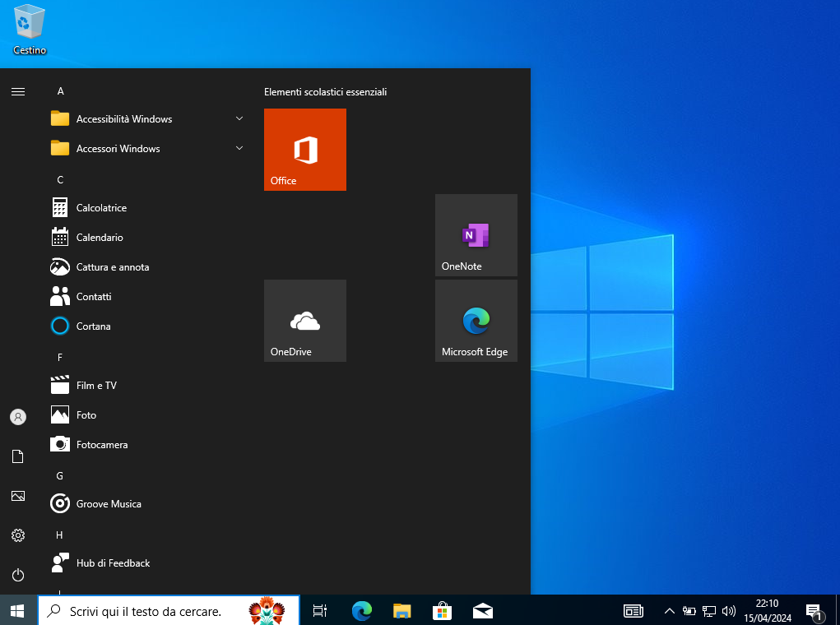This screenshot has height=625, width=840.
Task: Open the Cestino recycle bin on desktop
Action: 30,30
